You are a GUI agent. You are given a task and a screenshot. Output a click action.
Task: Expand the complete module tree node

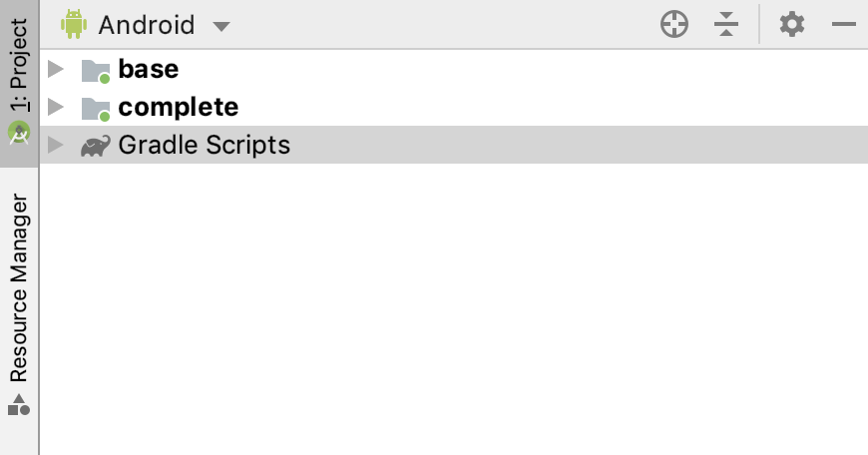[56, 108]
